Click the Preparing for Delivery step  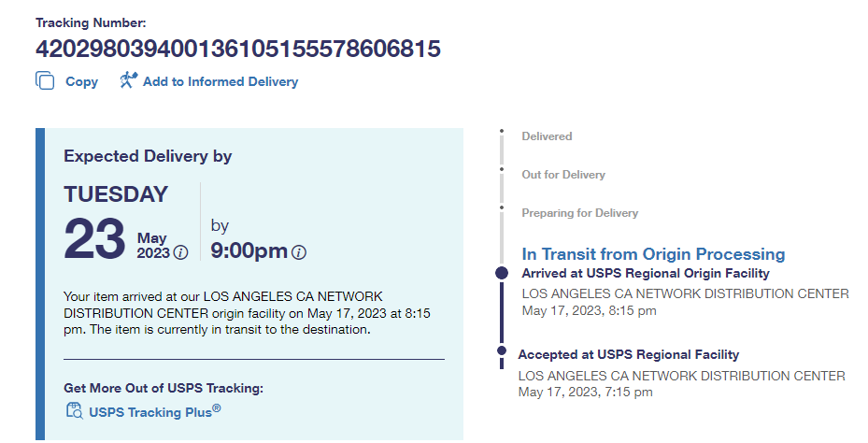[579, 213]
